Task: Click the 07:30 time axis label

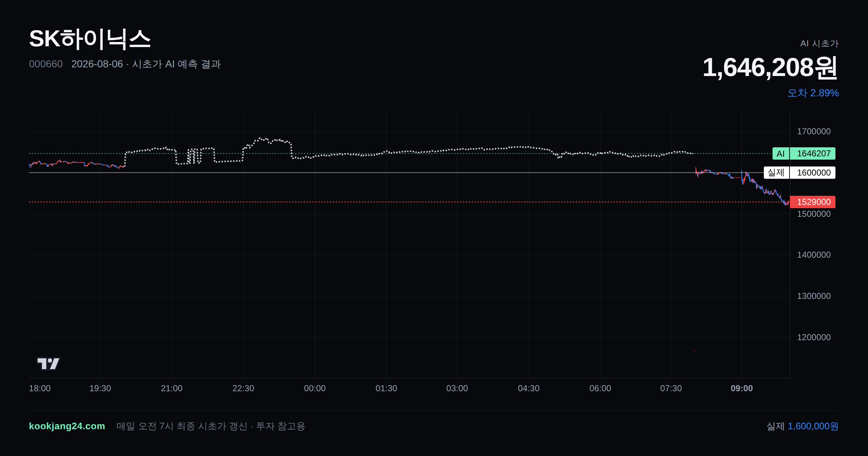Action: (671, 388)
